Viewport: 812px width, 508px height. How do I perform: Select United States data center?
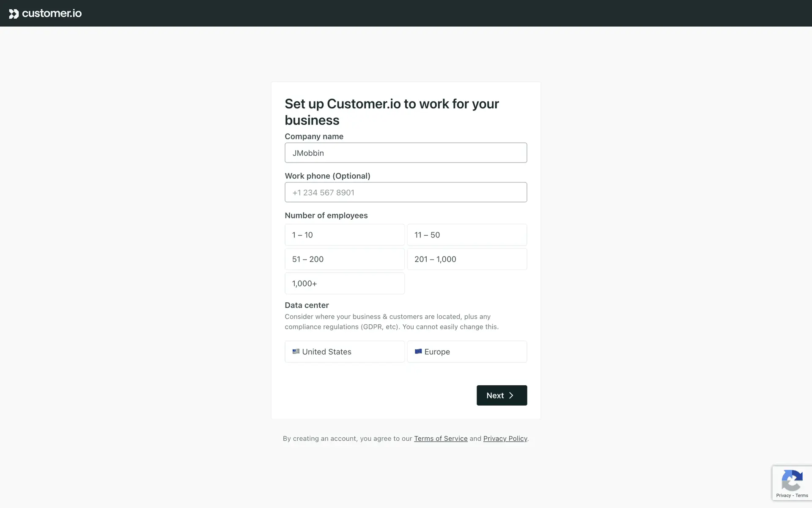[x=344, y=352]
